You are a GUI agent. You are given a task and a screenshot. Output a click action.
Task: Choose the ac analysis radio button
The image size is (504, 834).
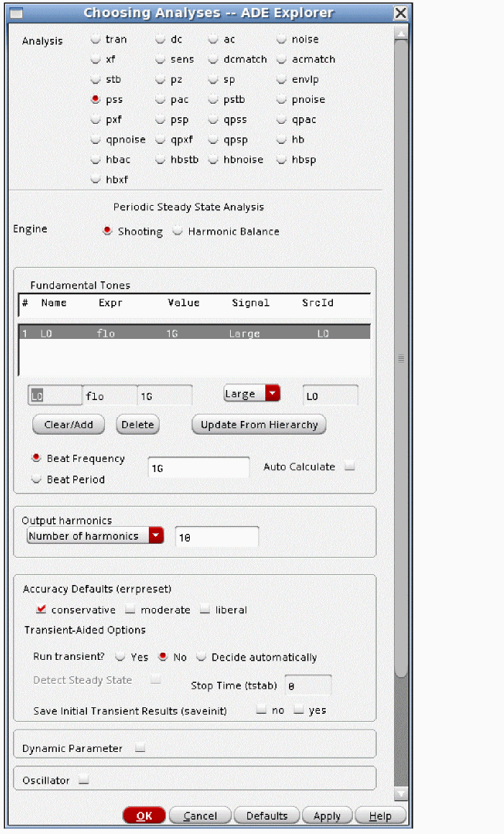click(214, 39)
